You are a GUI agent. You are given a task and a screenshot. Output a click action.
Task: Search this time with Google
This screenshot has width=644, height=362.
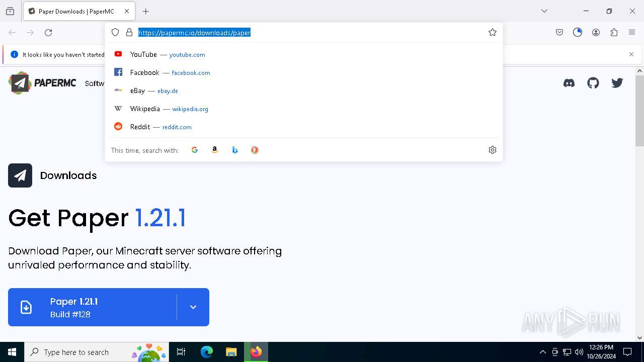pos(195,150)
